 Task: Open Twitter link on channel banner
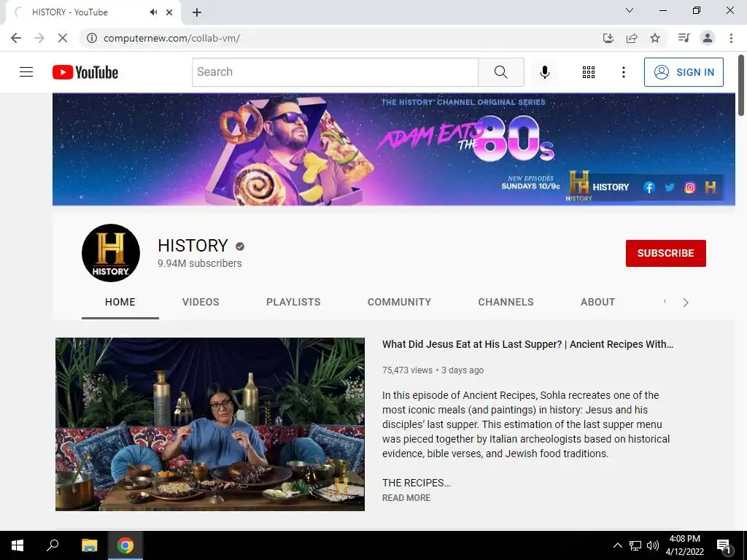coord(670,187)
